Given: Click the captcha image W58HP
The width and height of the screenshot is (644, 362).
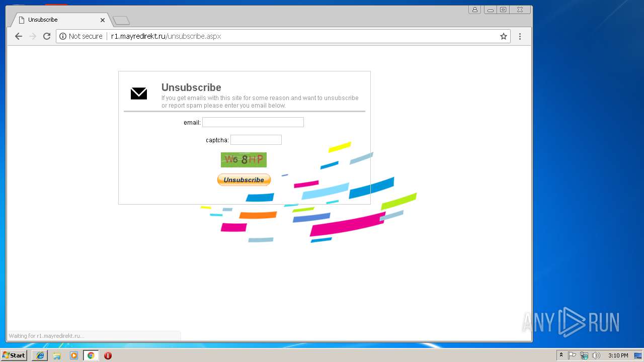Looking at the screenshot, I should click(x=244, y=160).
